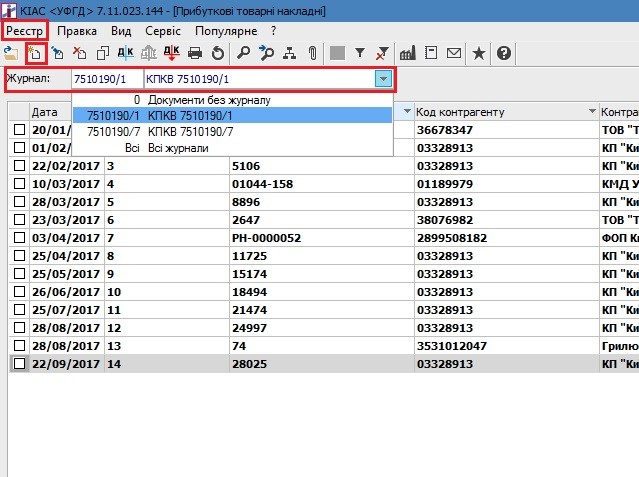Open the Реєстр menu
Screen dimensions: 639x477
pos(24,31)
